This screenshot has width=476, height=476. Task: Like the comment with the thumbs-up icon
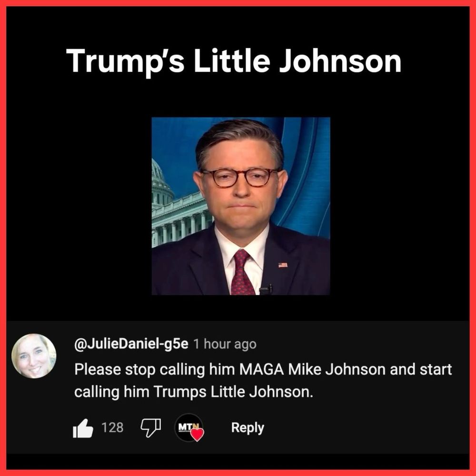pos(83,428)
